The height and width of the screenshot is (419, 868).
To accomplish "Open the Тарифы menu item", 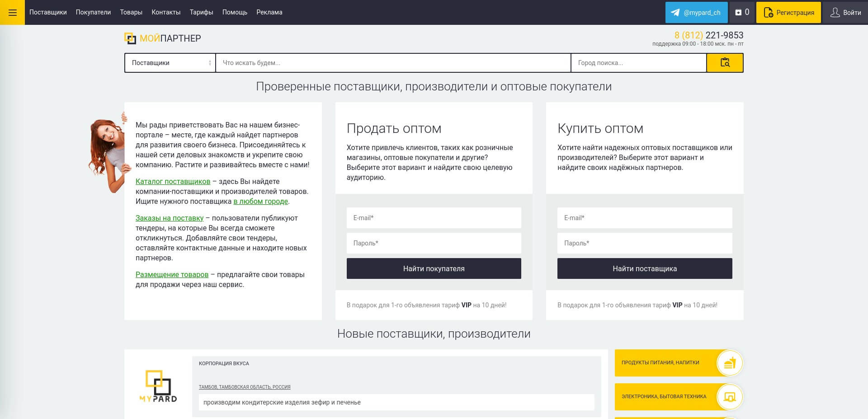I will tap(201, 12).
